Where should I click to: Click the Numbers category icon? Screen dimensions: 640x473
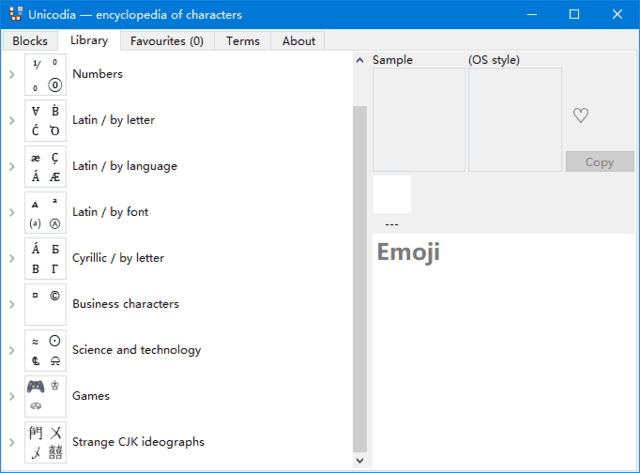coord(46,75)
